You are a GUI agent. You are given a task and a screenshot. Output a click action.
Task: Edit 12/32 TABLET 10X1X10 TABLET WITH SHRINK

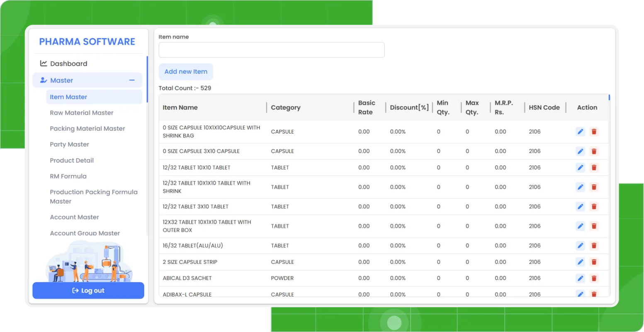580,187
